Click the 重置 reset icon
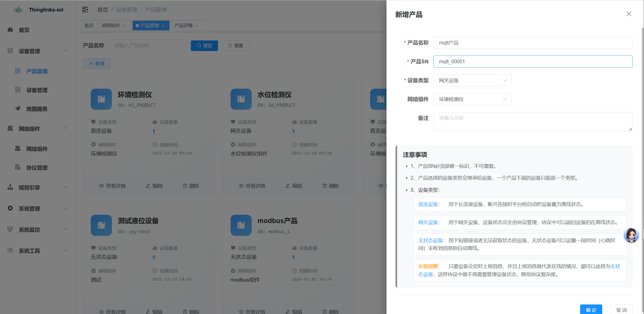The height and width of the screenshot is (314, 644). [230, 45]
